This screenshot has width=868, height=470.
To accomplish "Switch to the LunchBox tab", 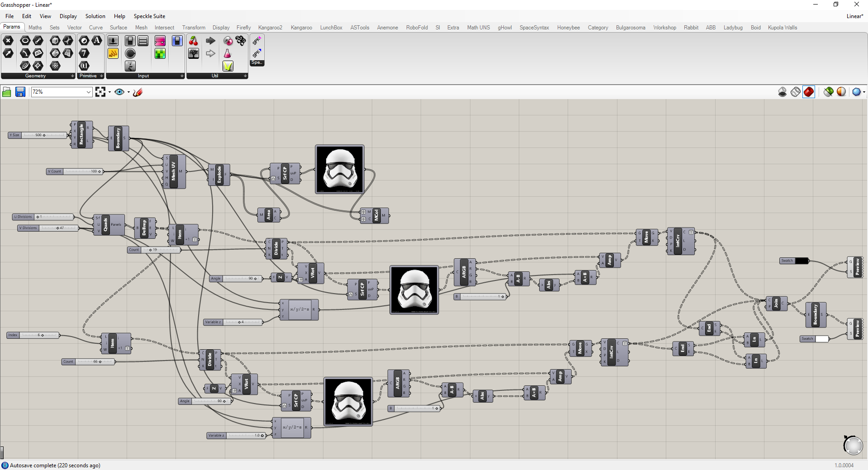I will coord(331,28).
